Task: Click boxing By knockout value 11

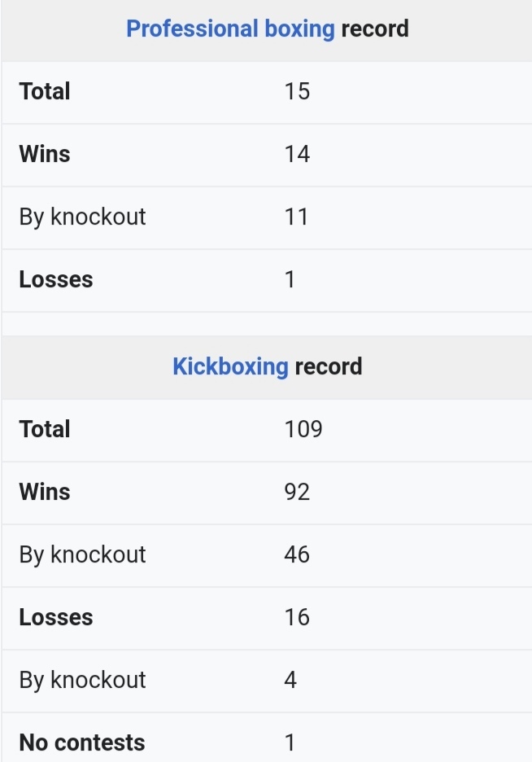Action: point(296,217)
